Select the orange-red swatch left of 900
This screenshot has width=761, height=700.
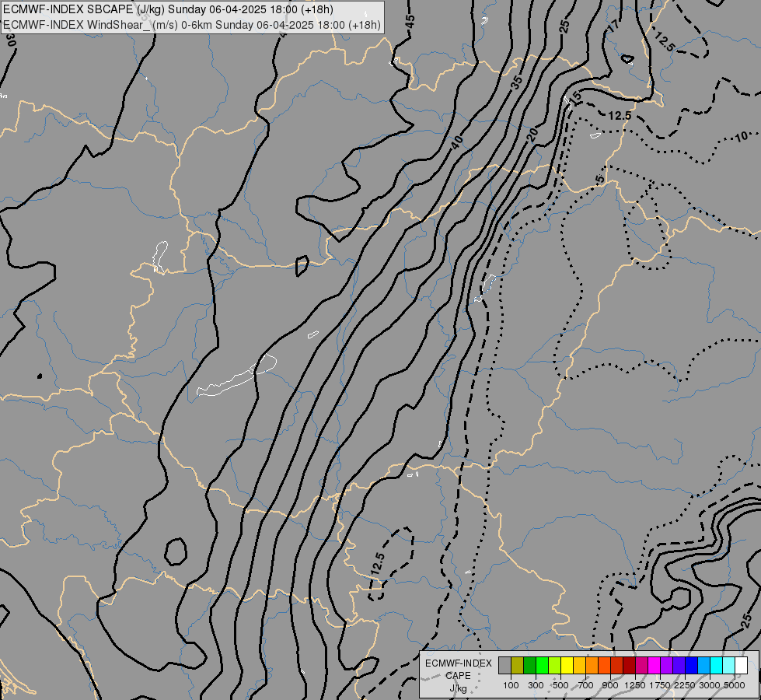point(604,665)
